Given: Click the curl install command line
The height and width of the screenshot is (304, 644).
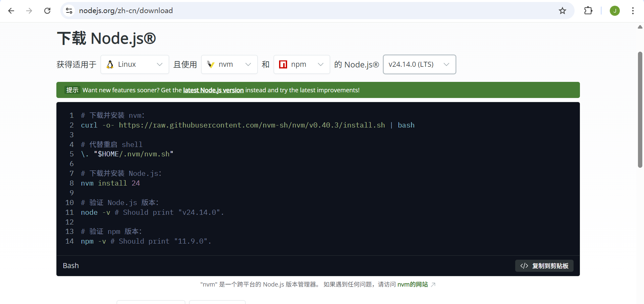Looking at the screenshot, I should point(248,125).
